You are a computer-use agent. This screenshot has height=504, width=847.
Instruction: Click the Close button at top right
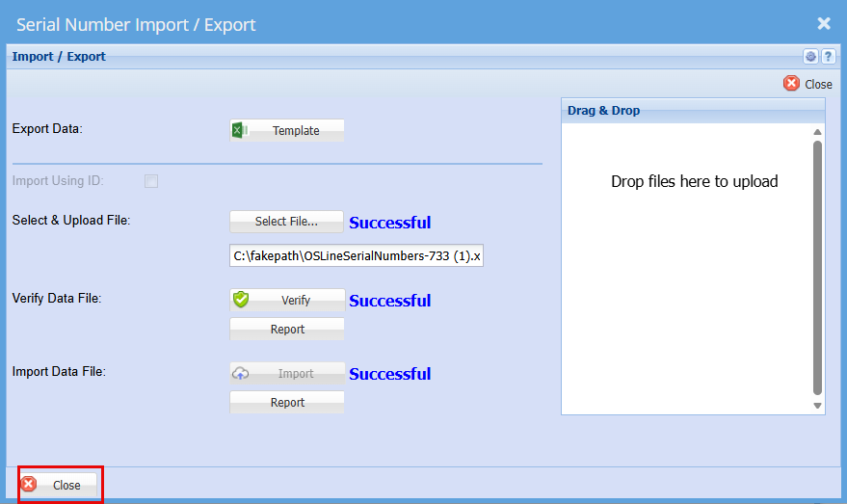pos(808,84)
